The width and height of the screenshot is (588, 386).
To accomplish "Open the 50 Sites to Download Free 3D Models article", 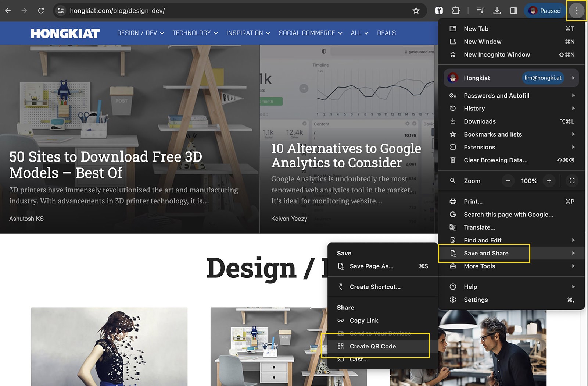I will point(106,165).
